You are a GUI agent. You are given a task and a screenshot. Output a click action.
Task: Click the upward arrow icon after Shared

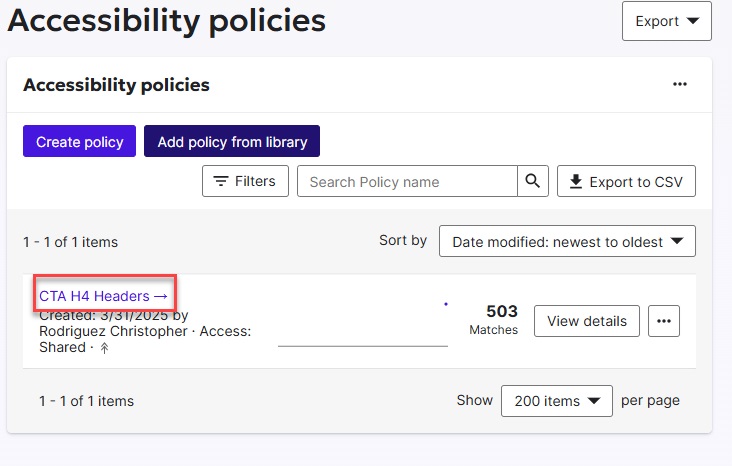[x=105, y=348]
